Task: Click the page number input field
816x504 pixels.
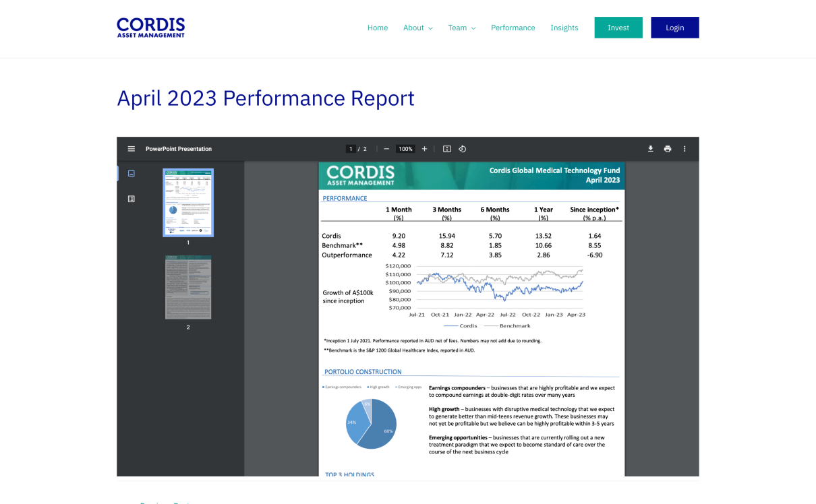Action: click(x=351, y=149)
